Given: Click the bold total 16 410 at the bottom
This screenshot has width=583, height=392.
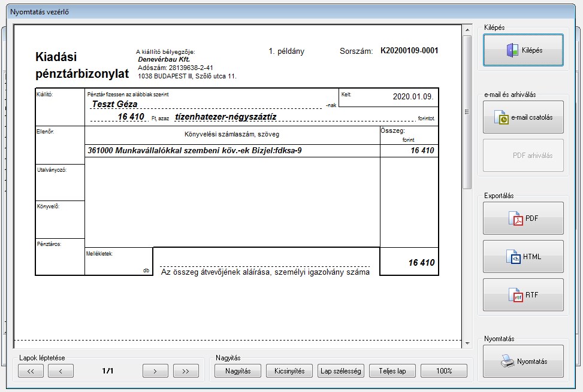Looking at the screenshot, I should 421,263.
